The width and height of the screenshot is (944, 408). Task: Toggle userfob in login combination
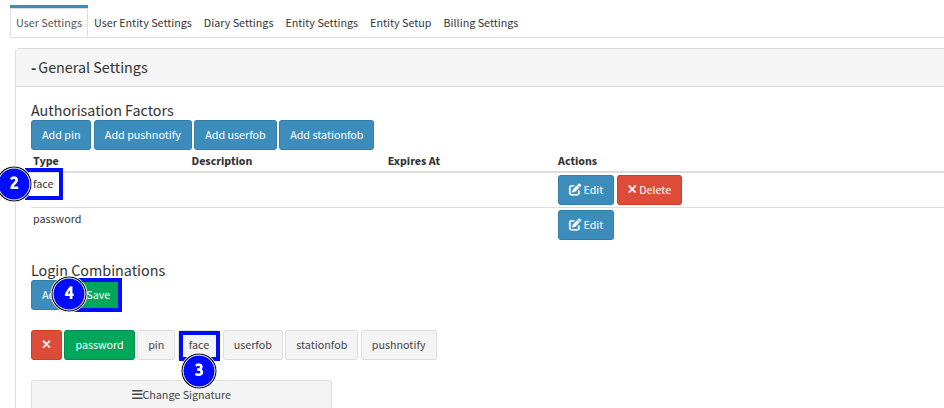[x=253, y=345]
